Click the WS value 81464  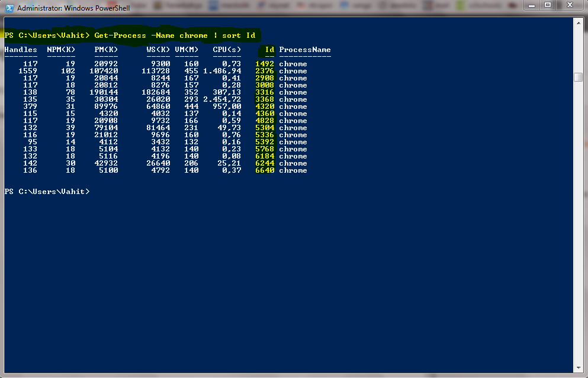pyautogui.click(x=158, y=128)
